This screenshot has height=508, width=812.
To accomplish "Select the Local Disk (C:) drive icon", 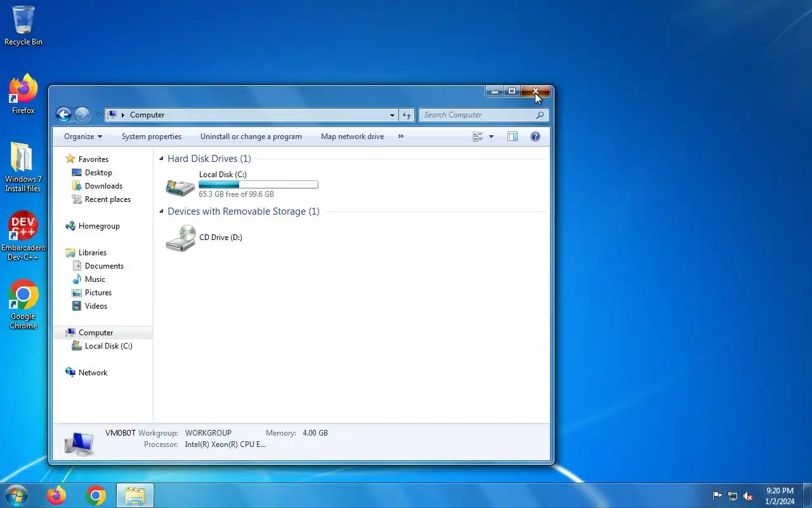I will tap(180, 187).
